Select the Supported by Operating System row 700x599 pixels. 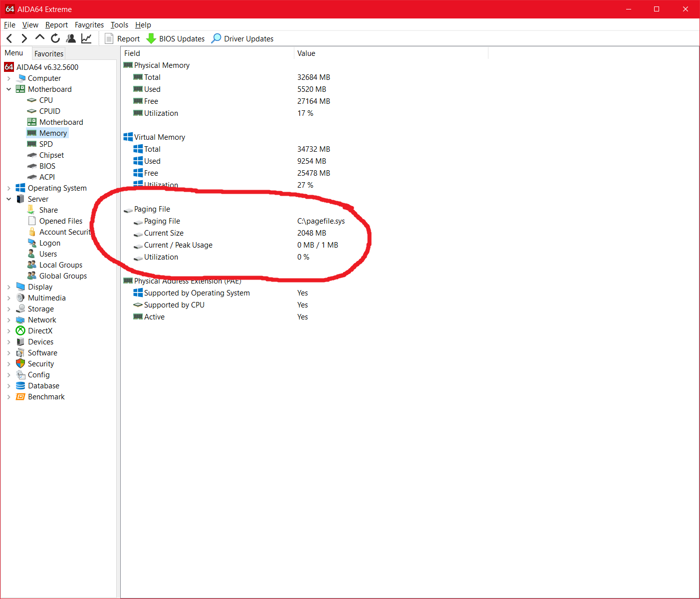coord(197,293)
